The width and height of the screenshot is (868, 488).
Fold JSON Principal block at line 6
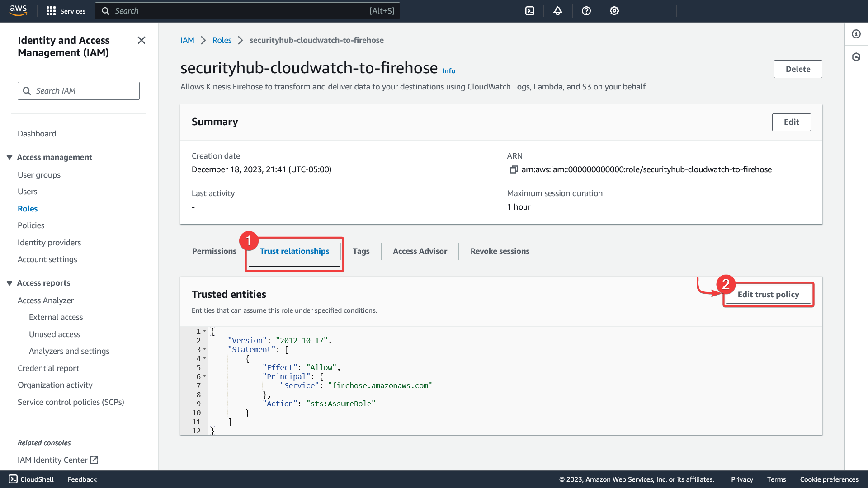tap(204, 376)
